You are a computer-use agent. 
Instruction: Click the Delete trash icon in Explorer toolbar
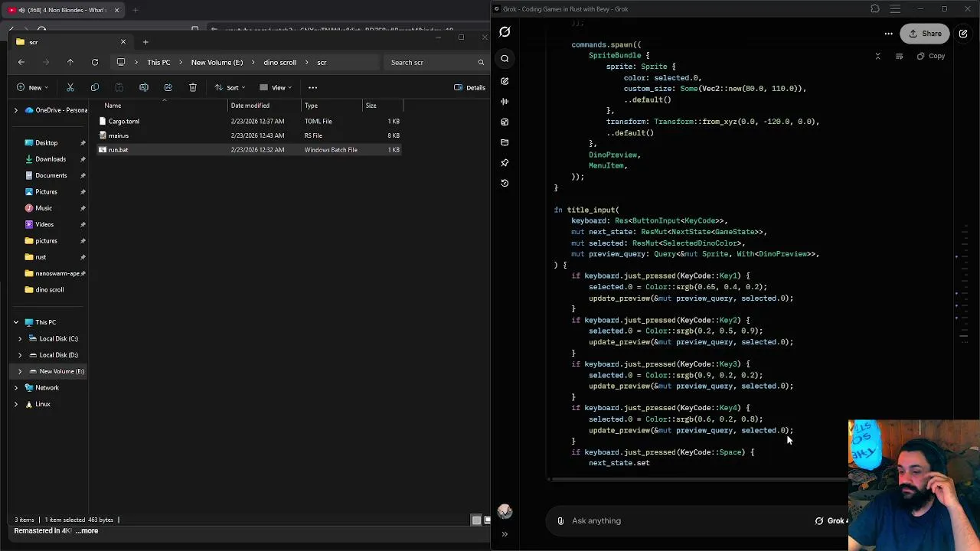(x=192, y=88)
